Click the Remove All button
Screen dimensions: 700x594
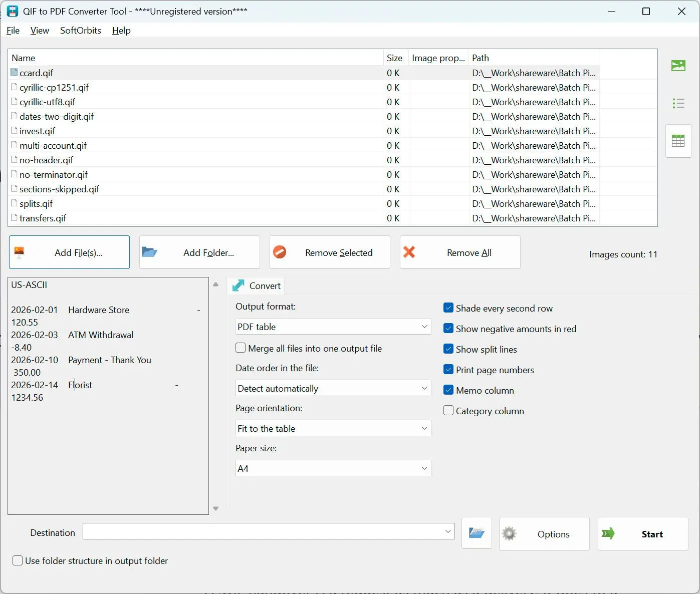pyautogui.click(x=460, y=252)
